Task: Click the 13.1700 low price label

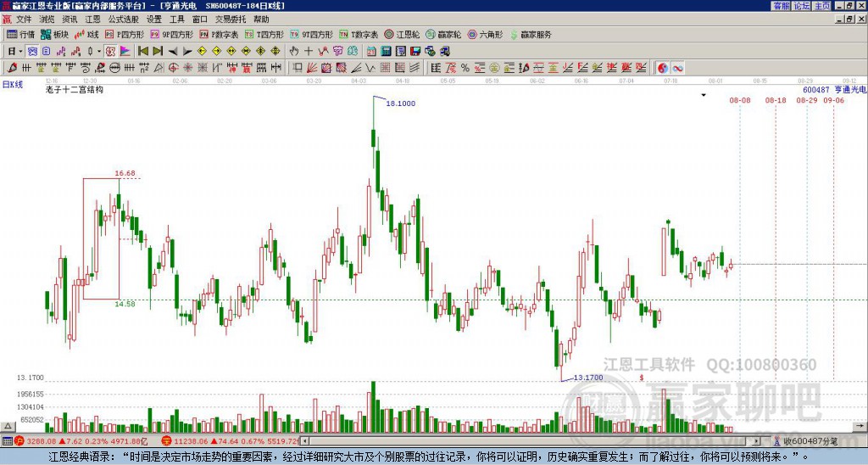Action: coord(588,378)
